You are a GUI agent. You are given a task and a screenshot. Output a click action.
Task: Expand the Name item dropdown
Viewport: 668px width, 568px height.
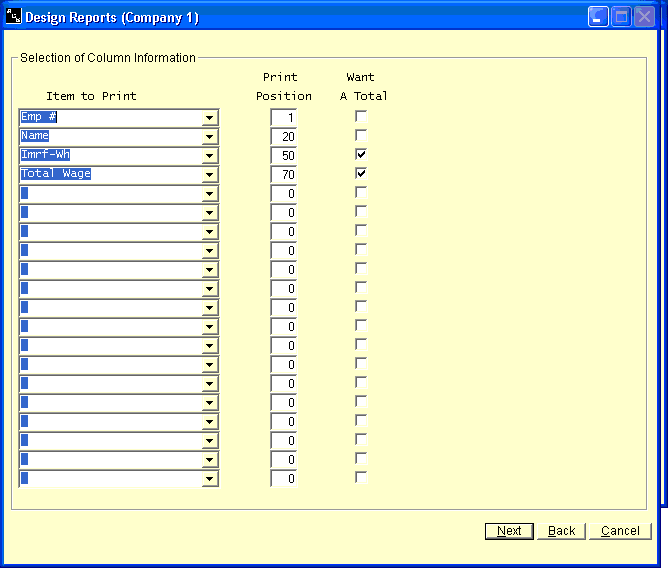[x=209, y=136]
